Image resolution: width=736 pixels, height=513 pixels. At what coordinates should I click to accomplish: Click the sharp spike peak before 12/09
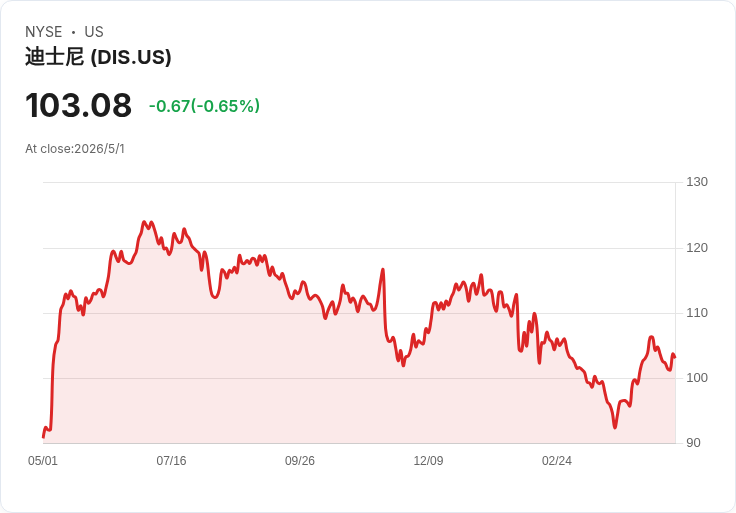383,269
